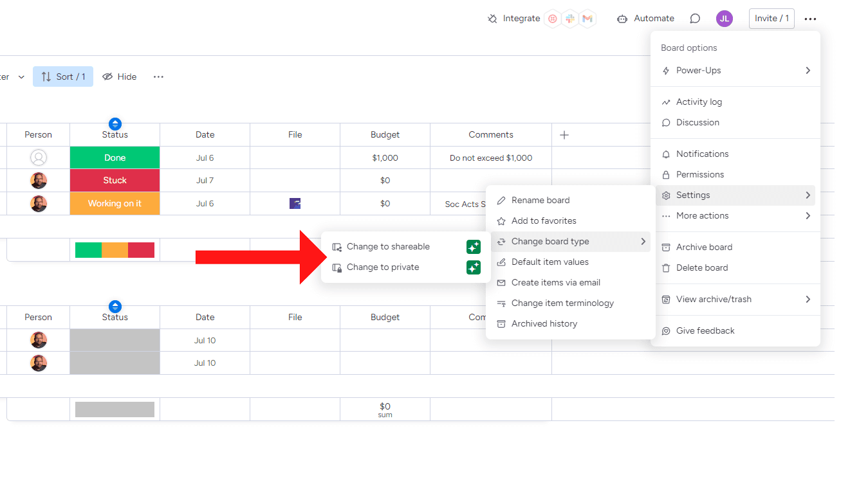The height and width of the screenshot is (504, 841).
Task: Open Default item values
Action: click(x=571, y=262)
